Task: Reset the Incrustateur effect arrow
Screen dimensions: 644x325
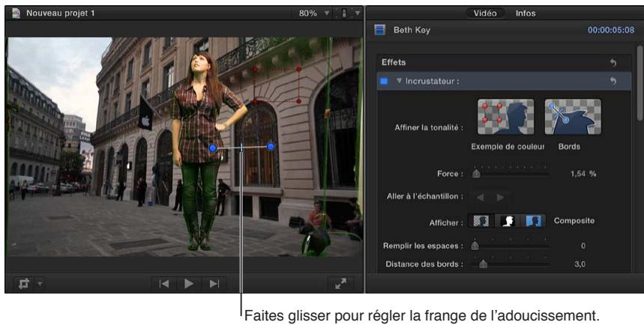Action: (613, 81)
